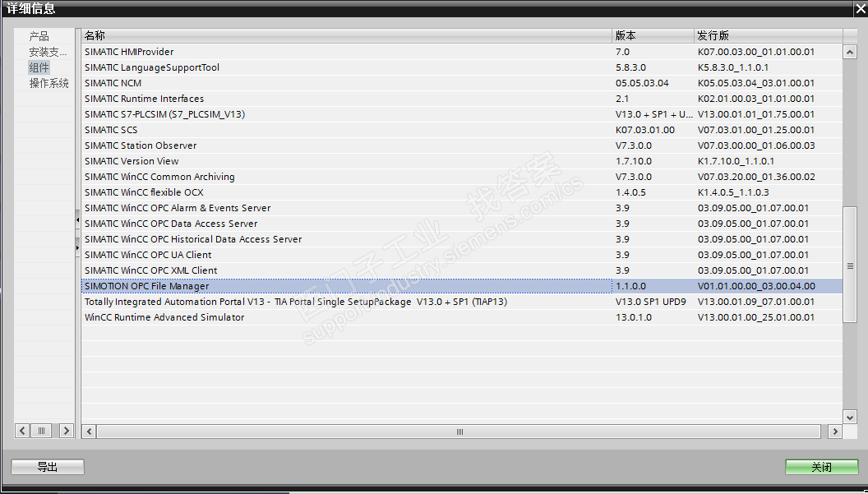Image resolution: width=868 pixels, height=494 pixels.
Task: Click the 导出 export button
Action: 48,467
